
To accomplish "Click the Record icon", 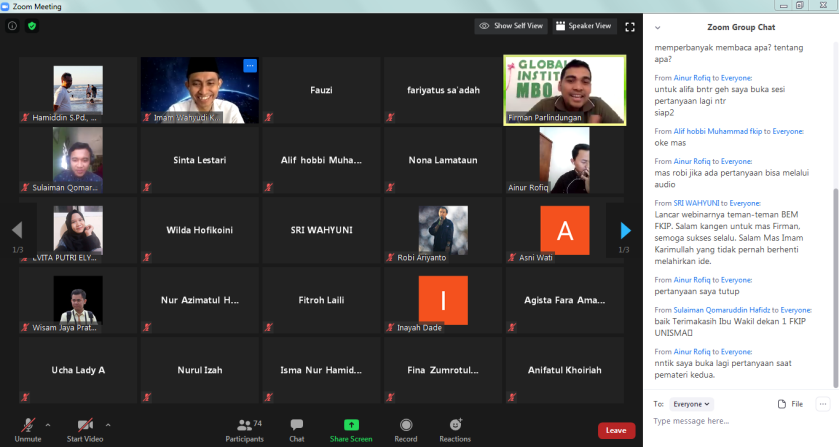I will coord(406,429).
